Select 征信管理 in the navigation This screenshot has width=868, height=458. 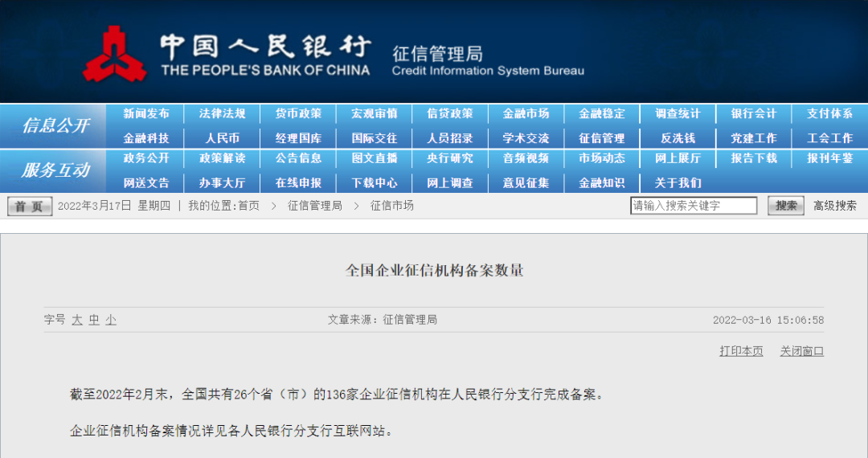(602, 138)
